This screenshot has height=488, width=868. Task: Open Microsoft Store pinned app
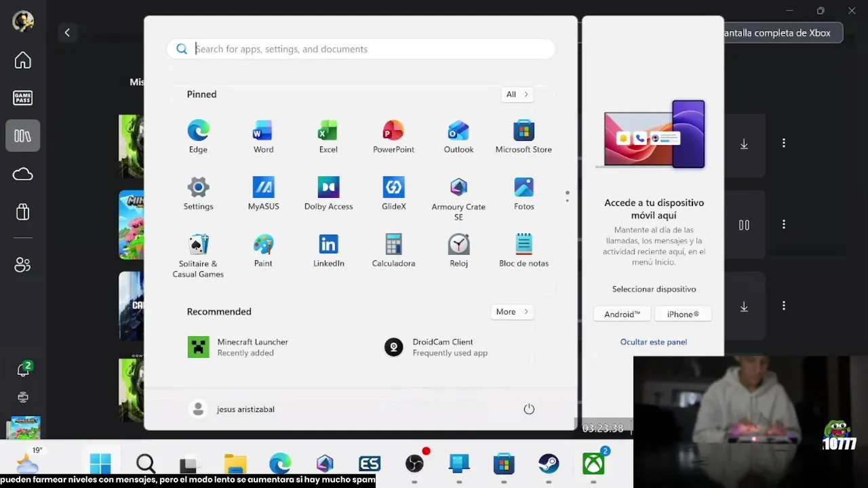tap(524, 136)
